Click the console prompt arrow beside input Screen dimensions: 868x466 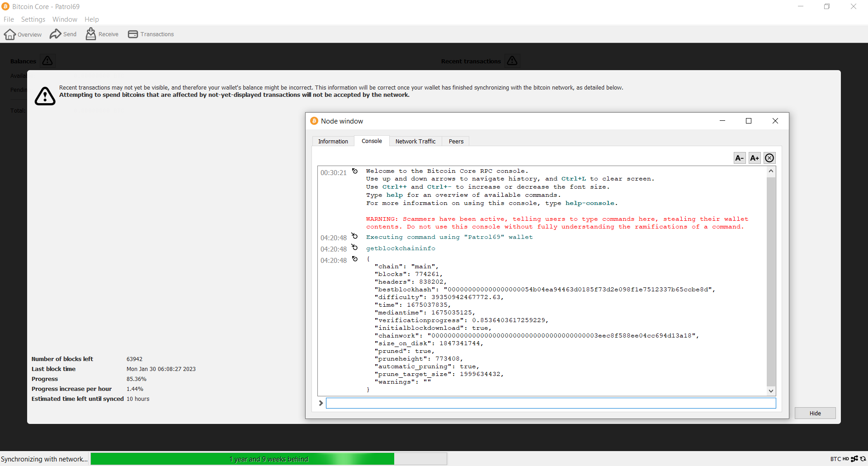[321, 403]
